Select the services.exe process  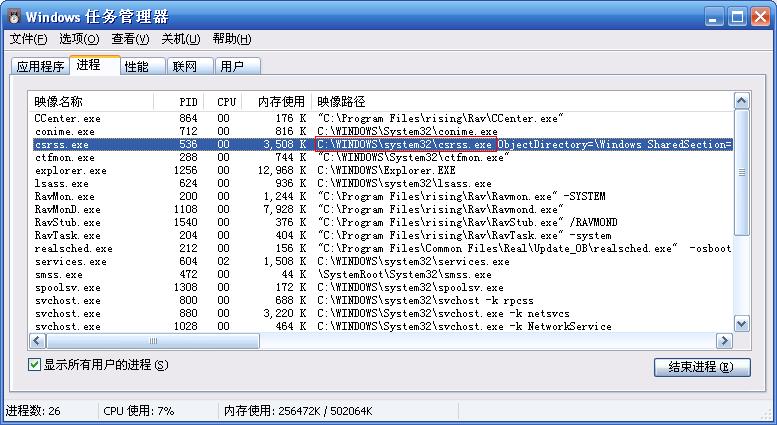click(x=381, y=261)
